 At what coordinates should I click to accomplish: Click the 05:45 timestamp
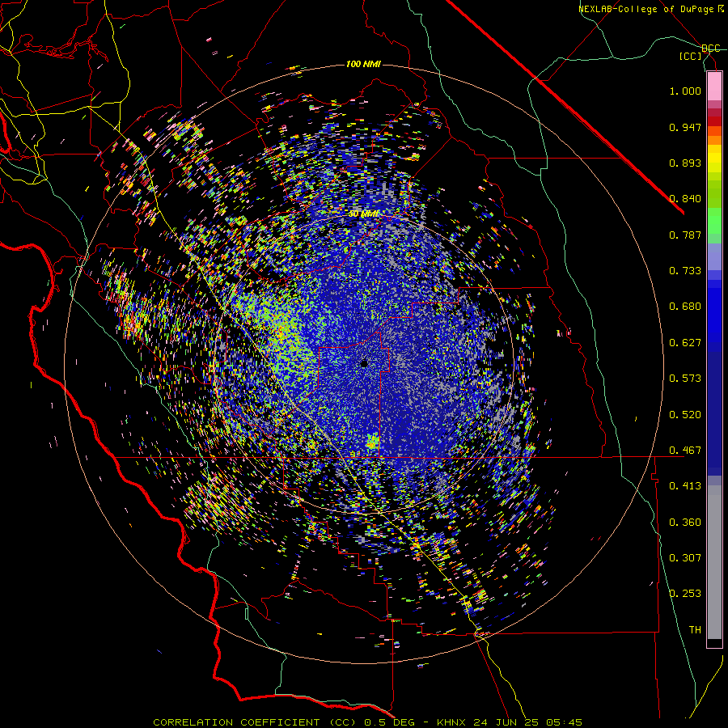click(563, 722)
